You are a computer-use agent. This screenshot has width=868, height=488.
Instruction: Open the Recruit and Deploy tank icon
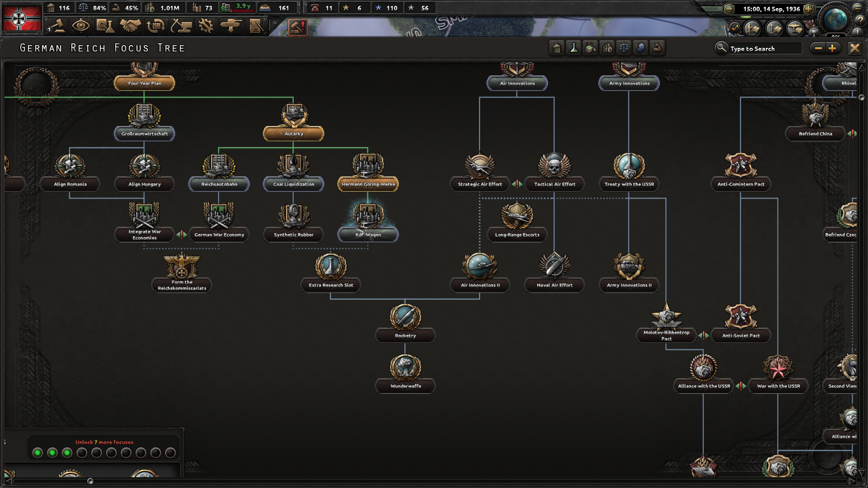[x=231, y=26]
